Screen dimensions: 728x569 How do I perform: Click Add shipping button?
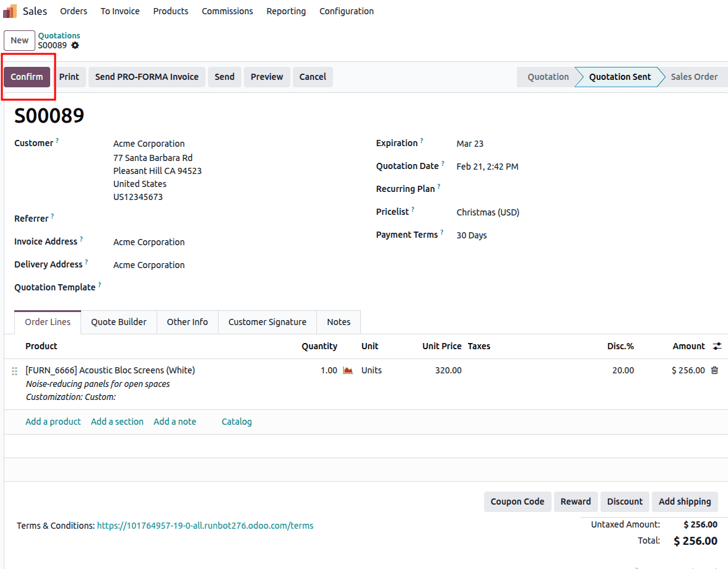point(685,502)
